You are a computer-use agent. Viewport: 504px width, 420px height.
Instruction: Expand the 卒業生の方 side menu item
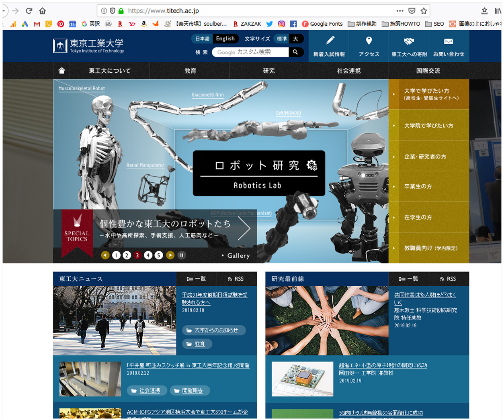coord(428,186)
